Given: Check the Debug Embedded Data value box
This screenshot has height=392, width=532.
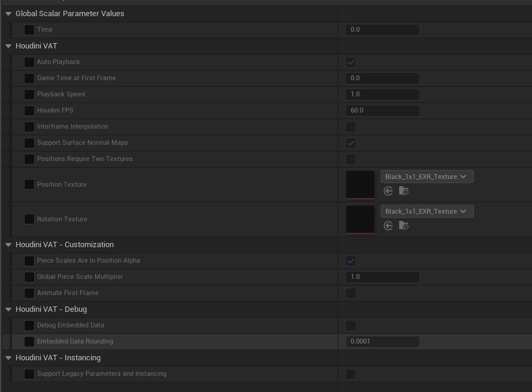Looking at the screenshot, I should (x=351, y=326).
